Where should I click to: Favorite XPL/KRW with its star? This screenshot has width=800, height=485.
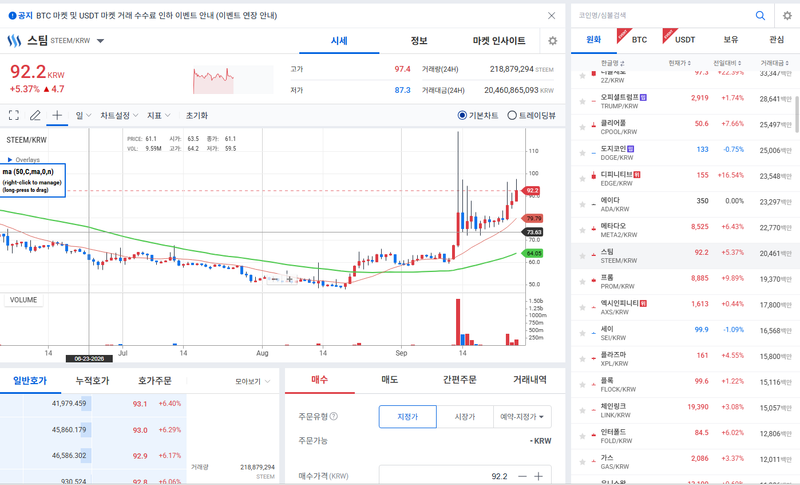(x=582, y=359)
